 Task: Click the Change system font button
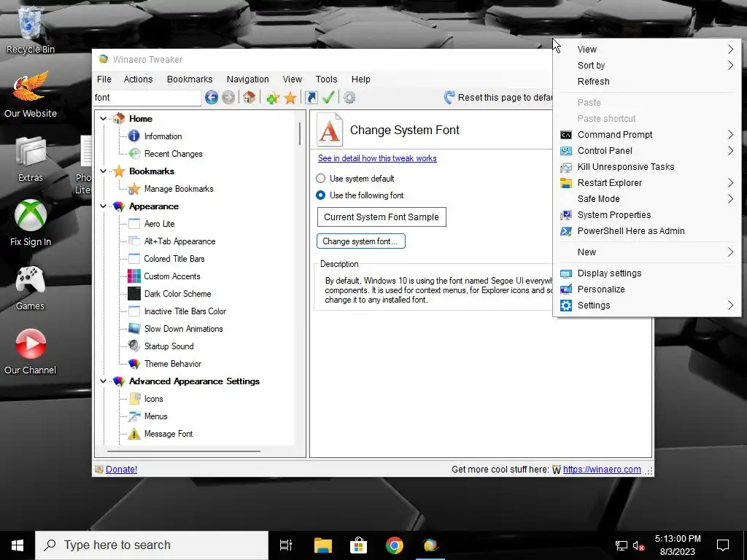pyautogui.click(x=361, y=241)
